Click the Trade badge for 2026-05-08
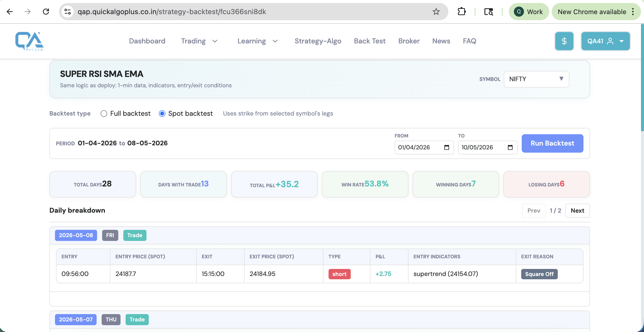 (135, 235)
